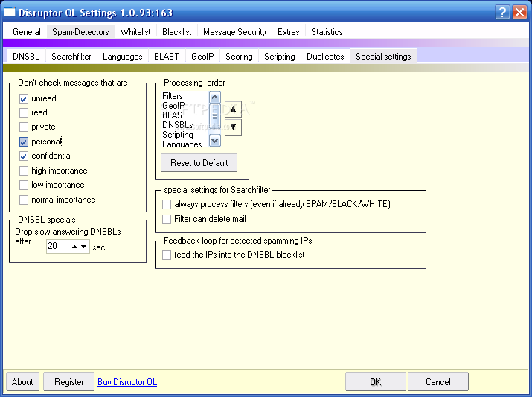Switch to the BLAST sub-tab

(166, 57)
